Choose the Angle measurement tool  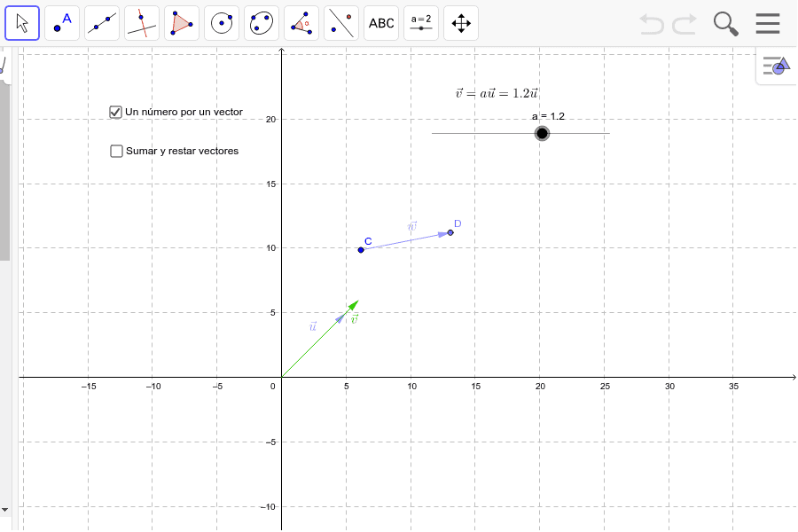click(301, 23)
